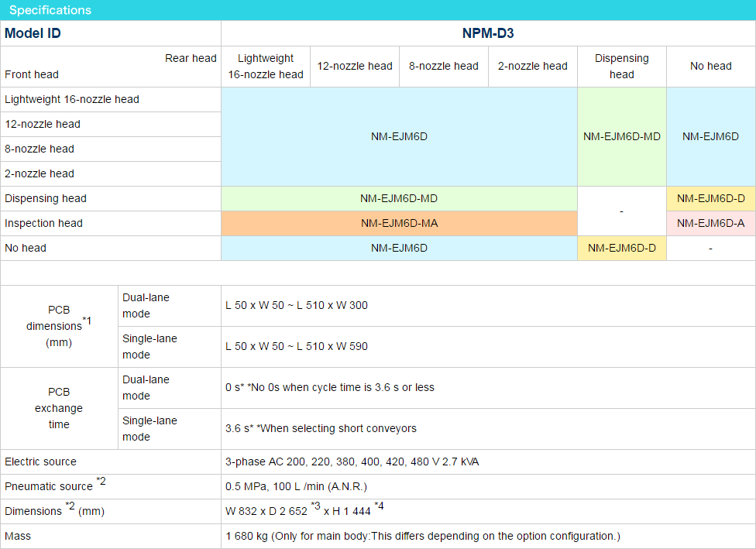Click Single-lane mode beside PCB exchange time

150,428
